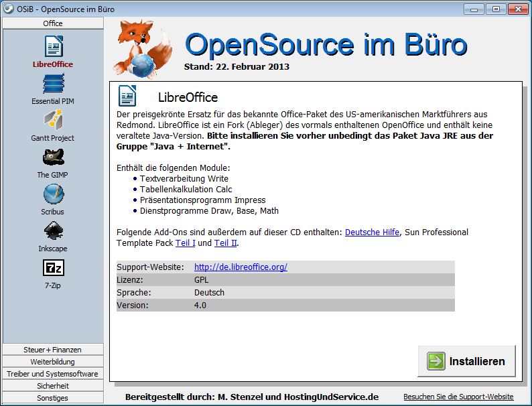
Task: Click the 'Tabellenkalkulation Calc' list item
Action: pyautogui.click(x=186, y=189)
